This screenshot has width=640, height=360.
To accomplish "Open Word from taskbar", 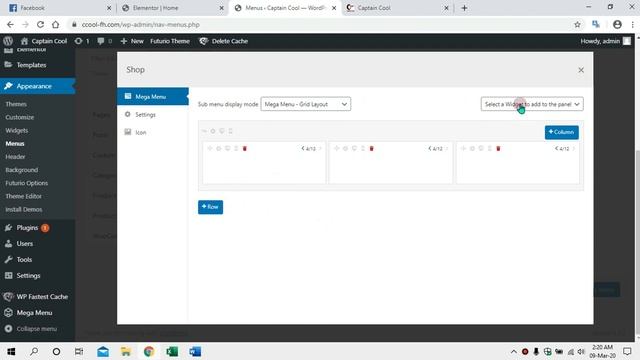I will coord(195,351).
